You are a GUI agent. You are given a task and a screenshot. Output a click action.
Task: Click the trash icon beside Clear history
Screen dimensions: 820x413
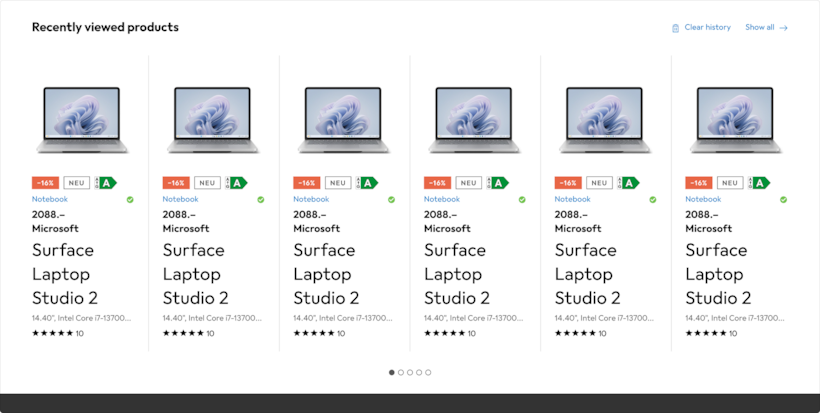click(x=675, y=28)
